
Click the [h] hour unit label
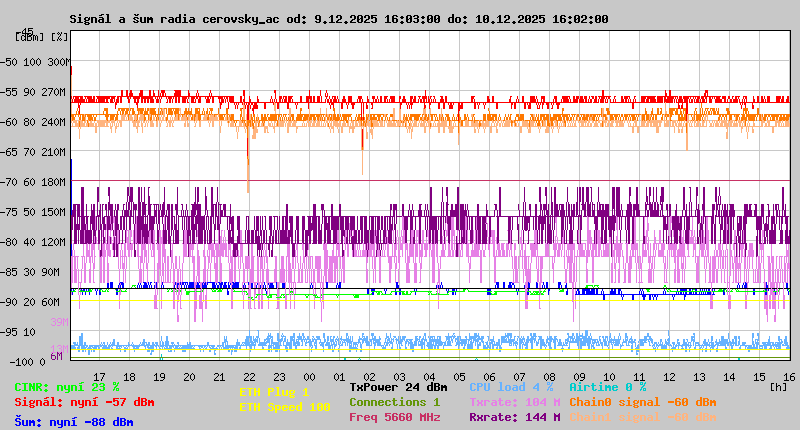click(x=778, y=386)
